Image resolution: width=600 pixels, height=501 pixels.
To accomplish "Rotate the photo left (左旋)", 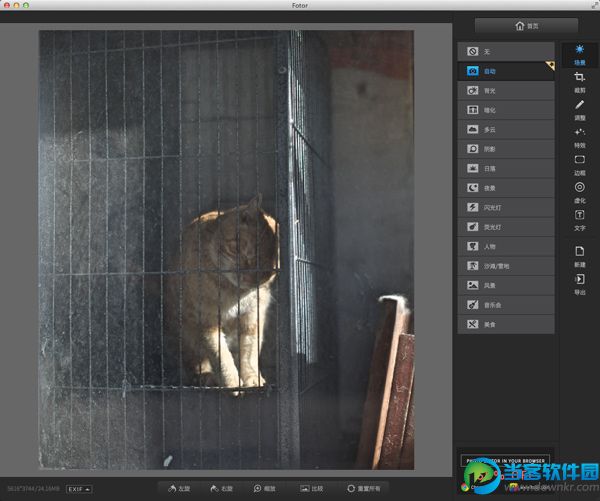I will click(x=179, y=489).
